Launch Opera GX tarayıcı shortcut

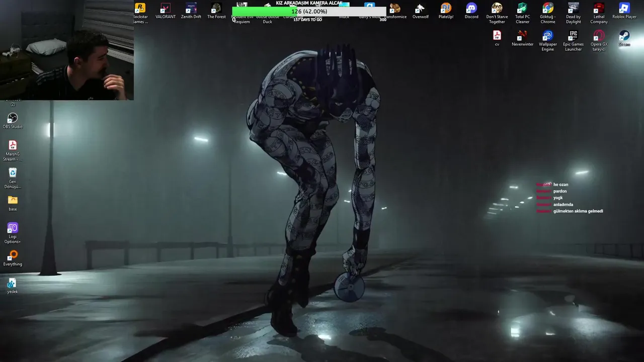pos(599,41)
